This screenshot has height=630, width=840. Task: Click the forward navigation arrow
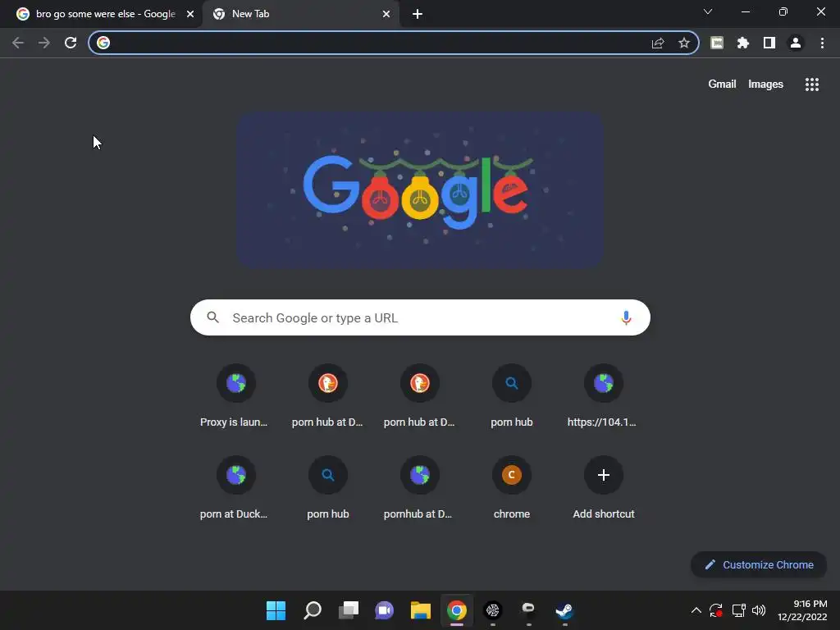pyautogui.click(x=44, y=43)
